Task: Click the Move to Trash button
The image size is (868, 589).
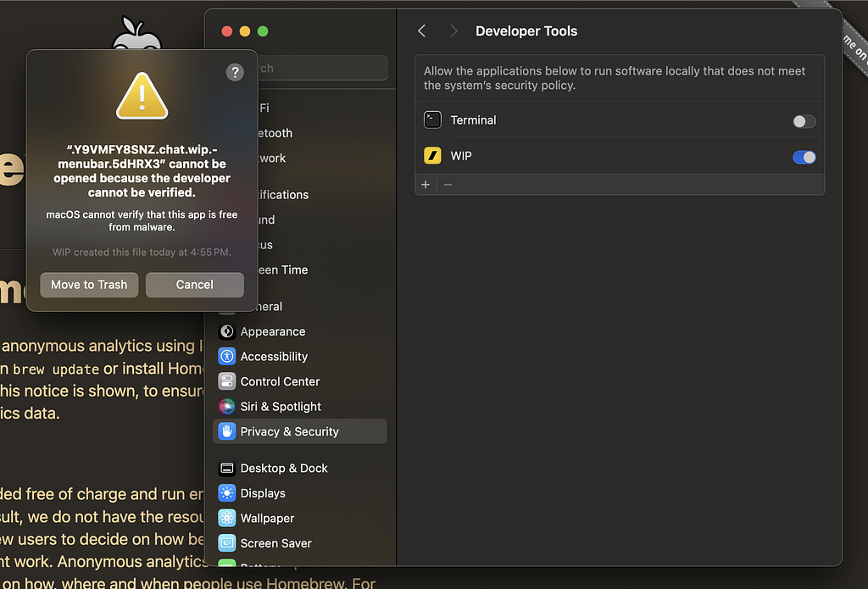Action: tap(89, 285)
